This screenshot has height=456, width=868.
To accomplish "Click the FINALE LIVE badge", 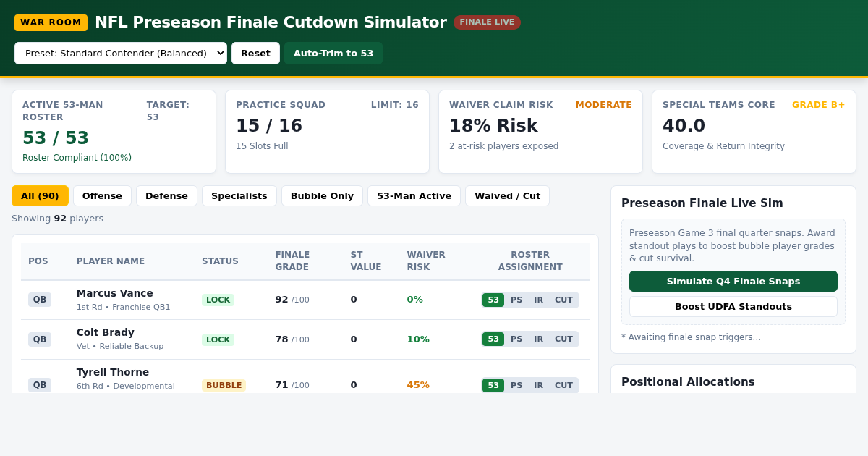I will point(487,22).
